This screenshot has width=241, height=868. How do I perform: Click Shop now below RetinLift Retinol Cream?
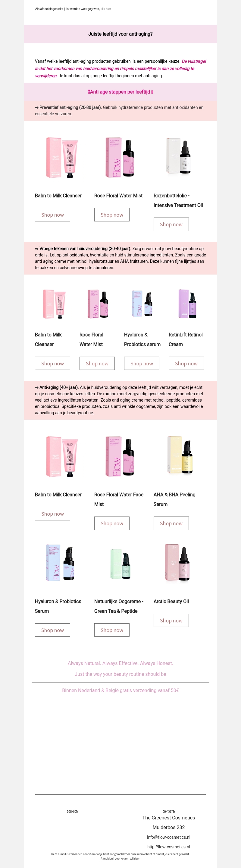tap(186, 363)
